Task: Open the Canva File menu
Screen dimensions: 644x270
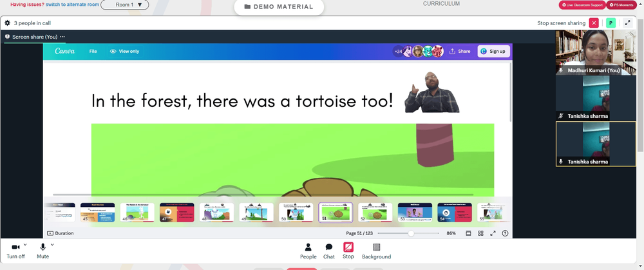Action: tap(93, 52)
